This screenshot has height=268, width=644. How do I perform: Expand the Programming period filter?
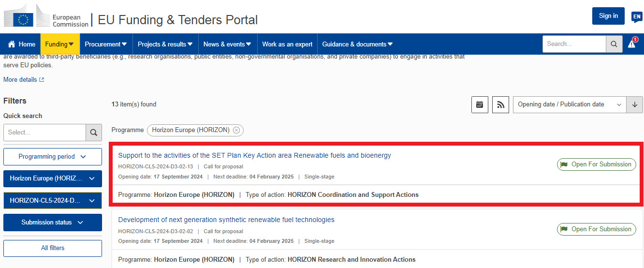(x=53, y=157)
